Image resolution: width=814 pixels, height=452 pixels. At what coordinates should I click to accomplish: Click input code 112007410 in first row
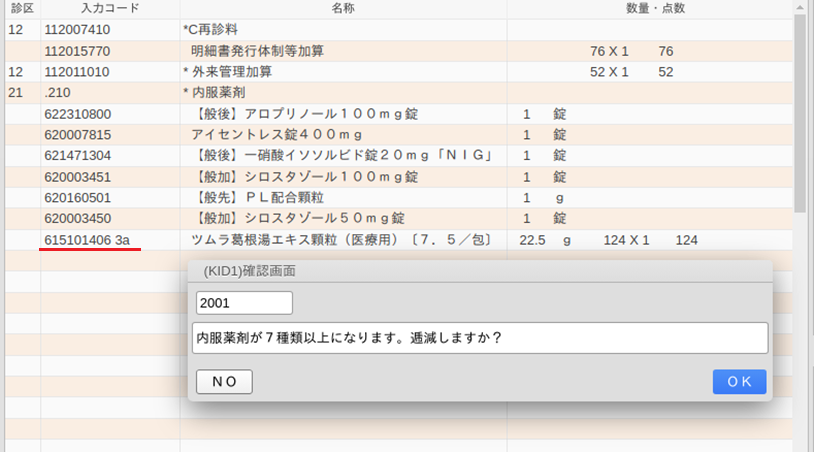tap(78, 29)
